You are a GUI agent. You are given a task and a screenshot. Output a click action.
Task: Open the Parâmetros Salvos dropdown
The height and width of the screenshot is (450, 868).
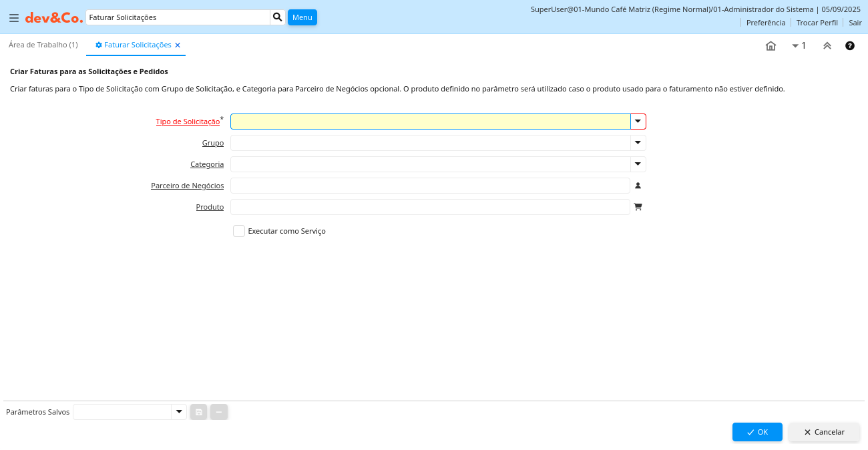(x=178, y=412)
